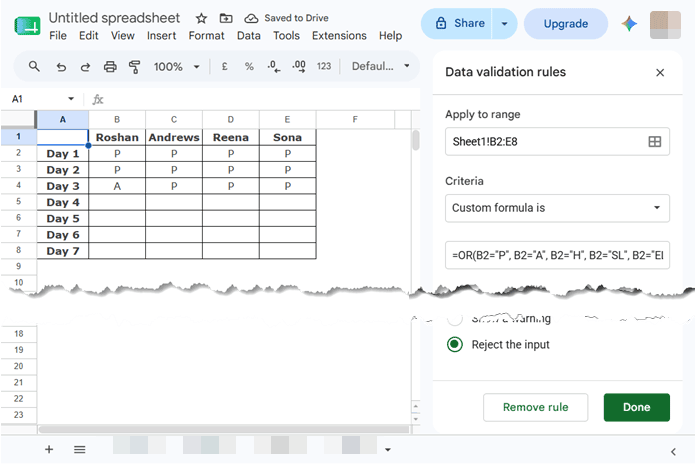
Task: Open the Google Sheets home icon
Action: pyautogui.click(x=27, y=26)
